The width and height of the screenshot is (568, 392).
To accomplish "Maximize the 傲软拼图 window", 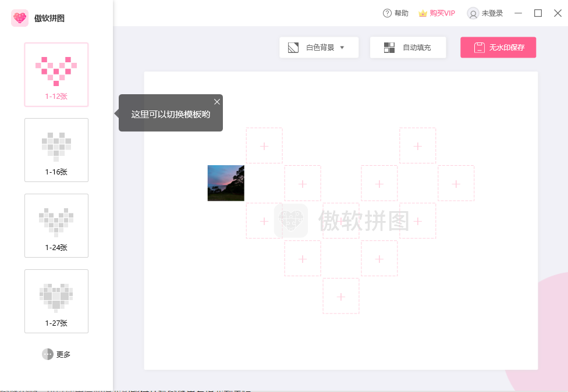I will [538, 13].
